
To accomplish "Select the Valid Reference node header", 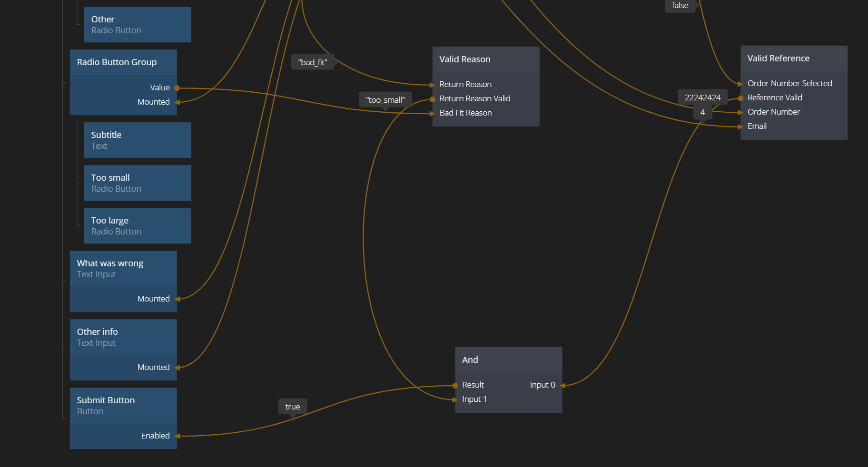I will point(793,58).
